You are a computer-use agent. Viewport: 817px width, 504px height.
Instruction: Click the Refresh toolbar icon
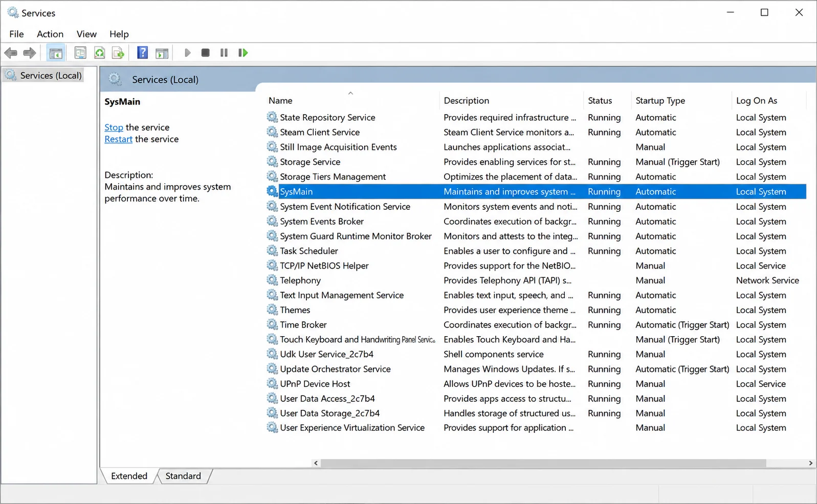(x=99, y=53)
